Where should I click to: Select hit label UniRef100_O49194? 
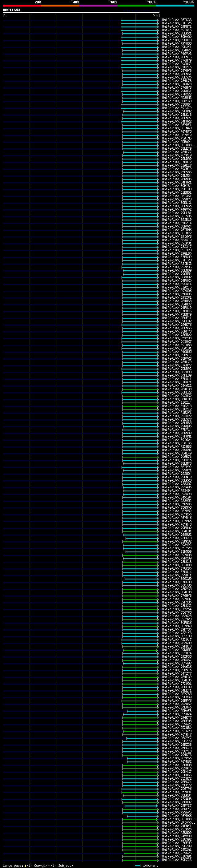pos(177,497)
